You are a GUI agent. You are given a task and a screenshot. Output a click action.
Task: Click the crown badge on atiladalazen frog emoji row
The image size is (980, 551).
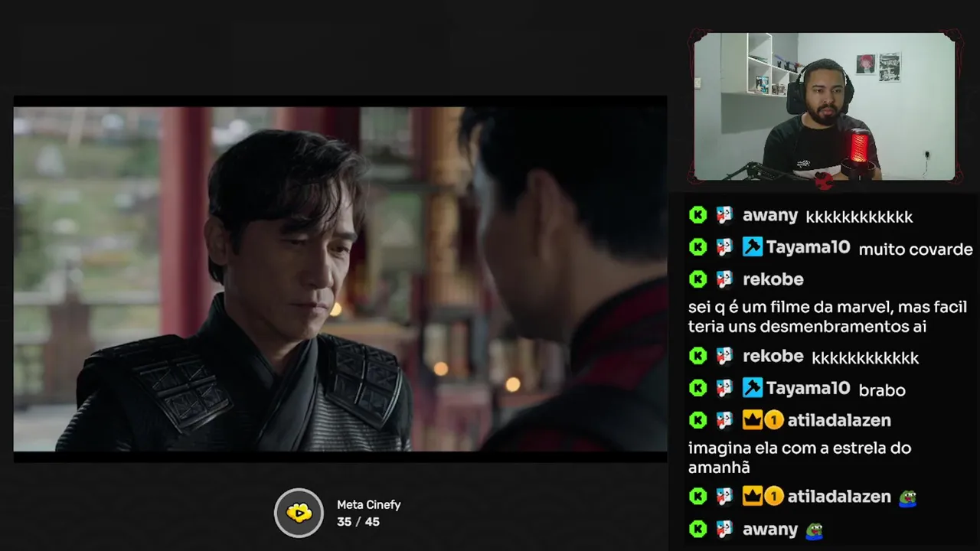[x=753, y=497]
